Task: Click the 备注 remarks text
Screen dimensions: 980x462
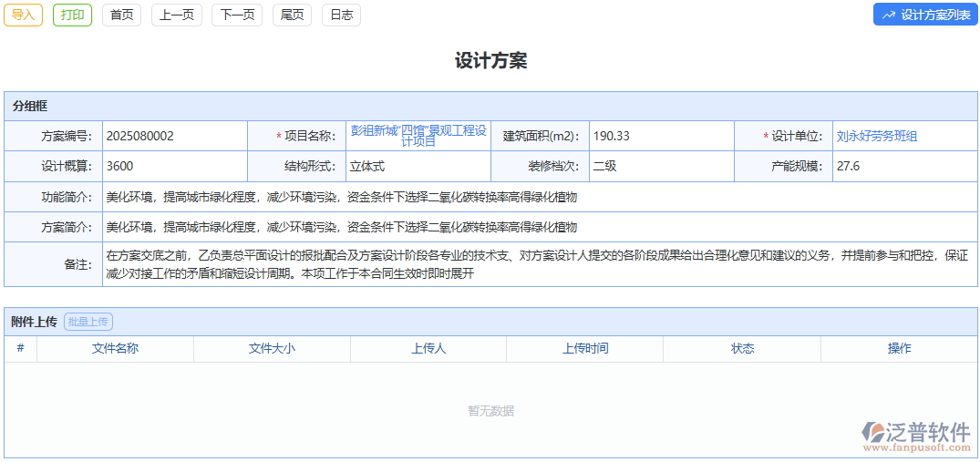Action: click(x=537, y=264)
